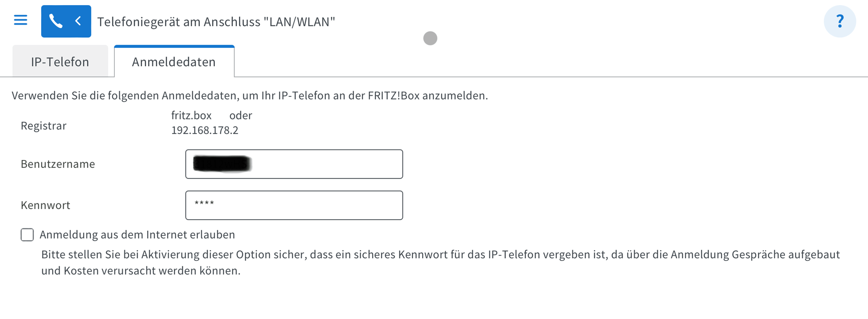Select the Anmeldedaten tab
The image size is (868, 319).
pyautogui.click(x=174, y=62)
